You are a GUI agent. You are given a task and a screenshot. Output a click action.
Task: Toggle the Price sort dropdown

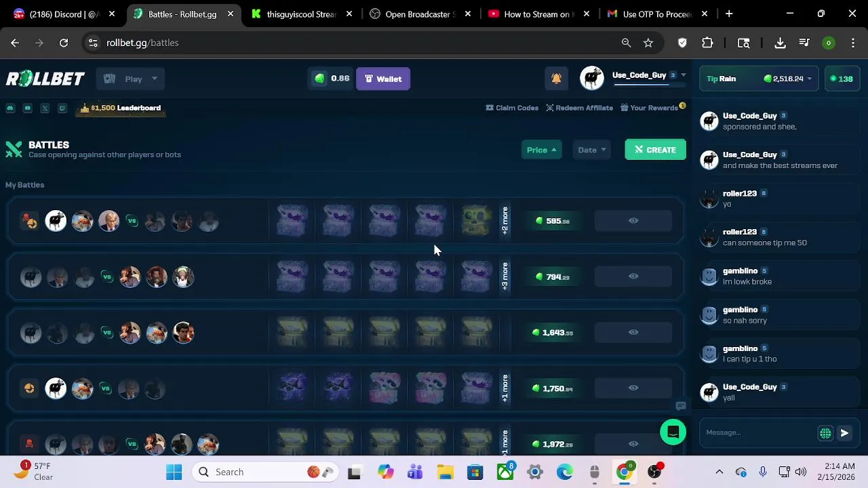point(541,150)
